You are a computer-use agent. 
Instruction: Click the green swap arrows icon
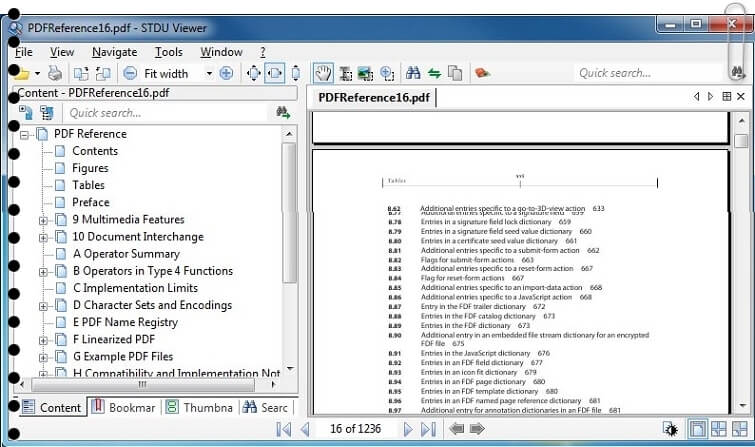434,73
